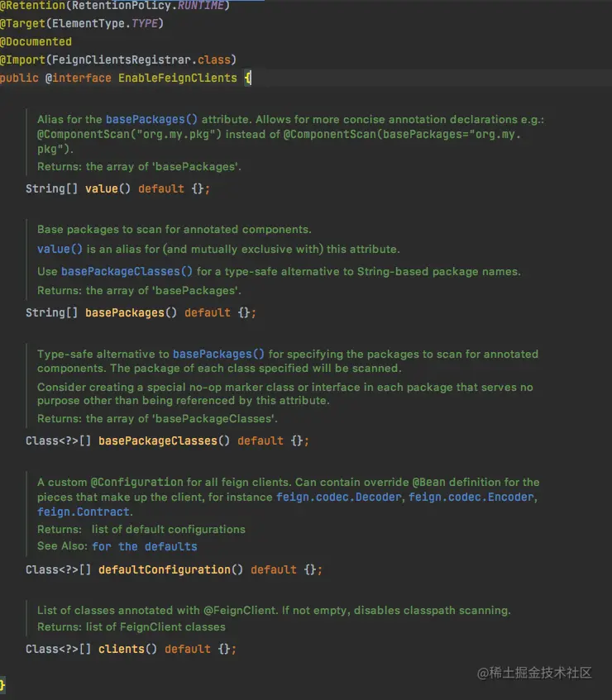The width and height of the screenshot is (612, 700).
Task: Click the @Documented annotation
Action: pyautogui.click(x=36, y=41)
